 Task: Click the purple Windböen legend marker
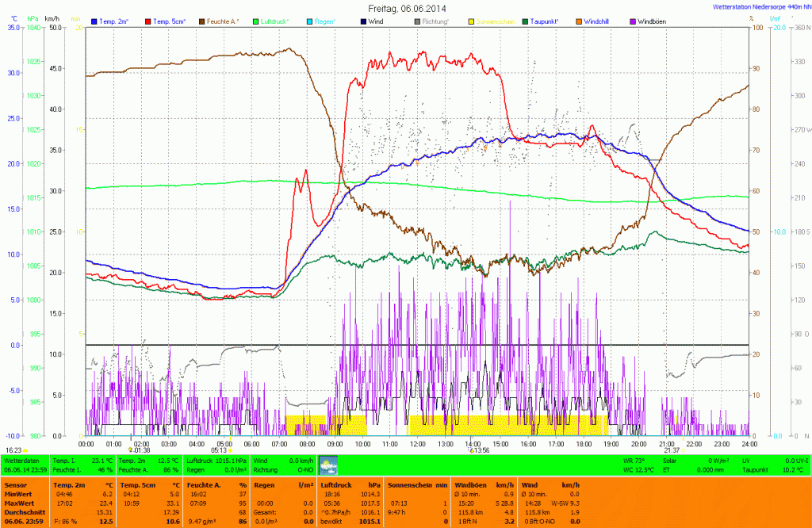(x=632, y=21)
